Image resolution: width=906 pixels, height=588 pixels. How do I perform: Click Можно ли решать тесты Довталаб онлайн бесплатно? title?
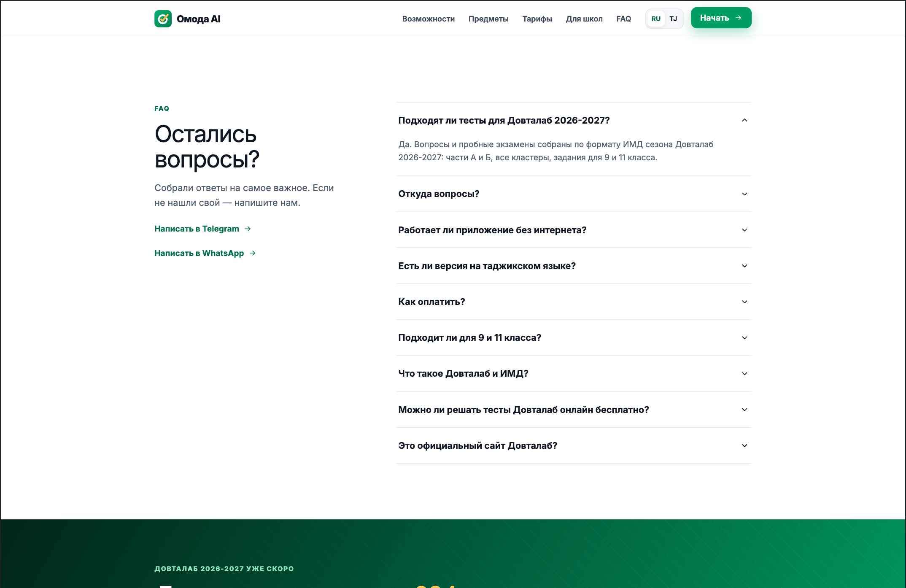[523, 410]
